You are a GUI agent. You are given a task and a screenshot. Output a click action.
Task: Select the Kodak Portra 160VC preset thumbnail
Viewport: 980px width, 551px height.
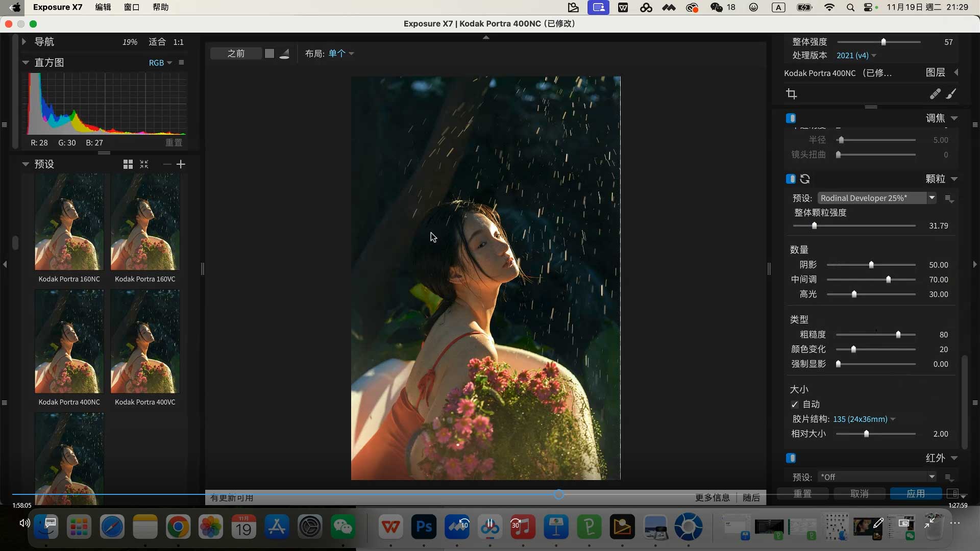point(145,222)
